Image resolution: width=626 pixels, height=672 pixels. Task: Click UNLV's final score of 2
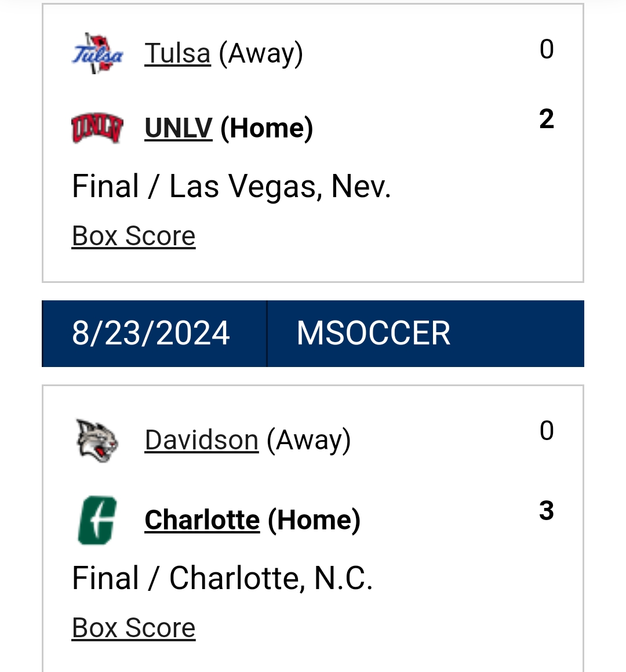click(546, 119)
